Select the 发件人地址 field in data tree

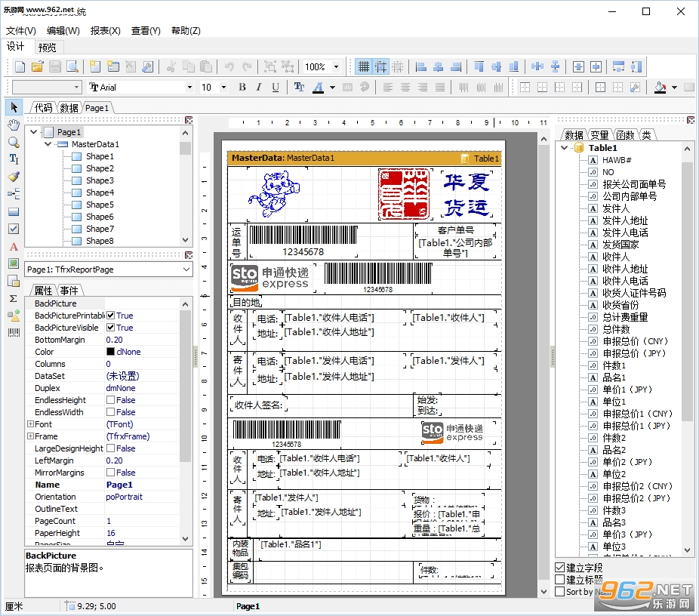pos(625,220)
